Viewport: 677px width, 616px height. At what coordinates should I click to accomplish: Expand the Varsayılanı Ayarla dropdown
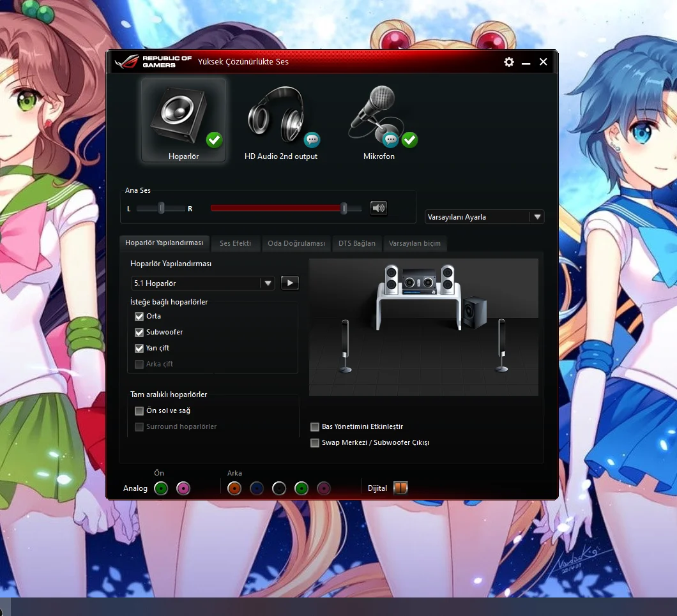484,216
